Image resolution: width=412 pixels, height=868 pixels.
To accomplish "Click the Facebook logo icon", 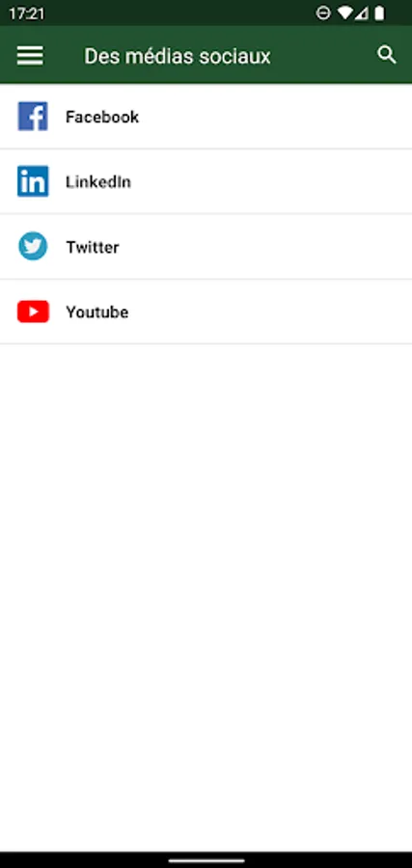I will click(x=33, y=117).
